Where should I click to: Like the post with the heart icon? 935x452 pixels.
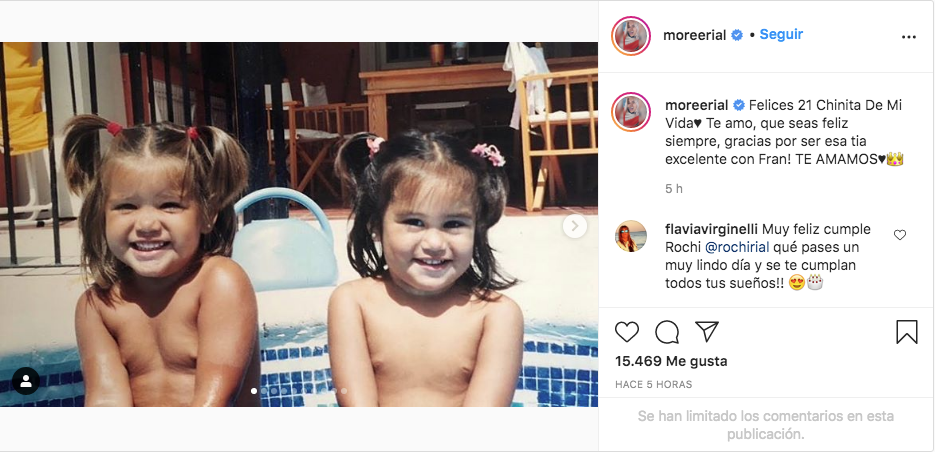pyautogui.click(x=627, y=332)
